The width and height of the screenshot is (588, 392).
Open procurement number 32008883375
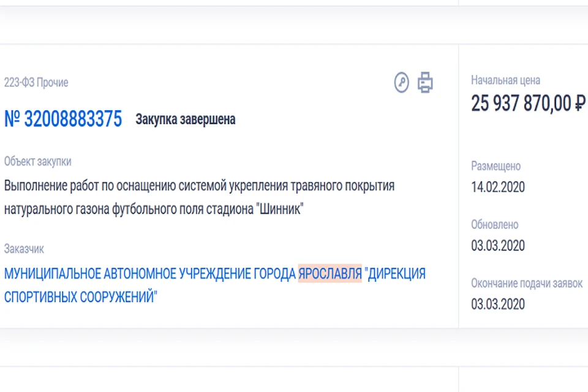coord(63,119)
